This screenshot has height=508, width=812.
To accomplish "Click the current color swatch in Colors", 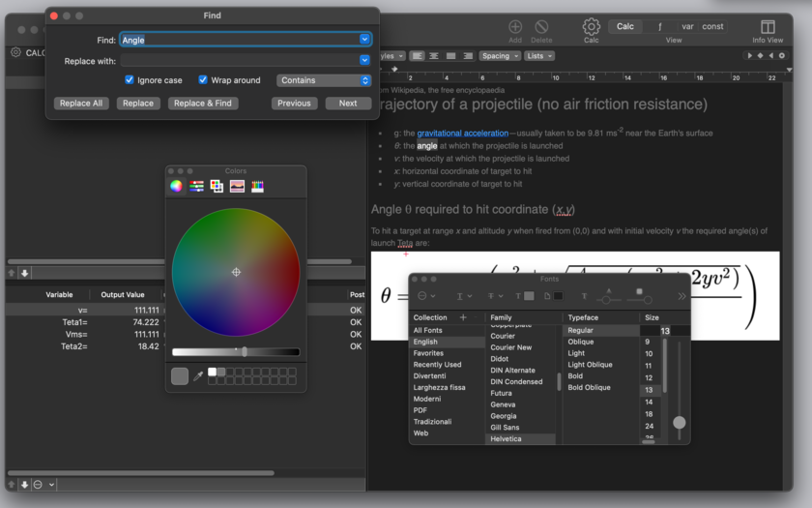I will (180, 375).
